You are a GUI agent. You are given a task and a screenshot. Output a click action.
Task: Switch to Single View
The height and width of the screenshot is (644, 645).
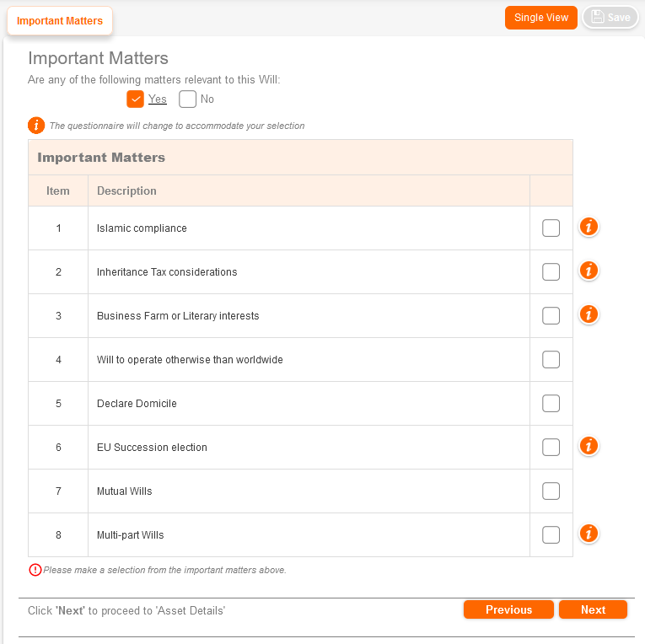pyautogui.click(x=541, y=18)
